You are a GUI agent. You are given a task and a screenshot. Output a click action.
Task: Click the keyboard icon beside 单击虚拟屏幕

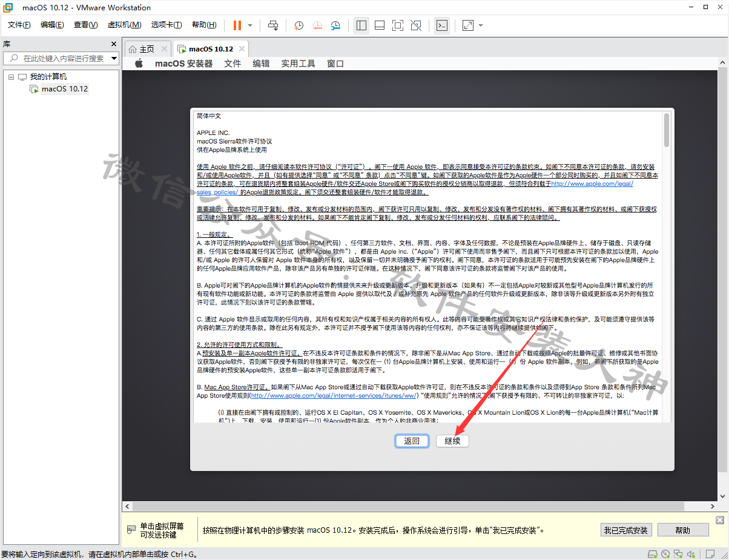tap(131, 530)
